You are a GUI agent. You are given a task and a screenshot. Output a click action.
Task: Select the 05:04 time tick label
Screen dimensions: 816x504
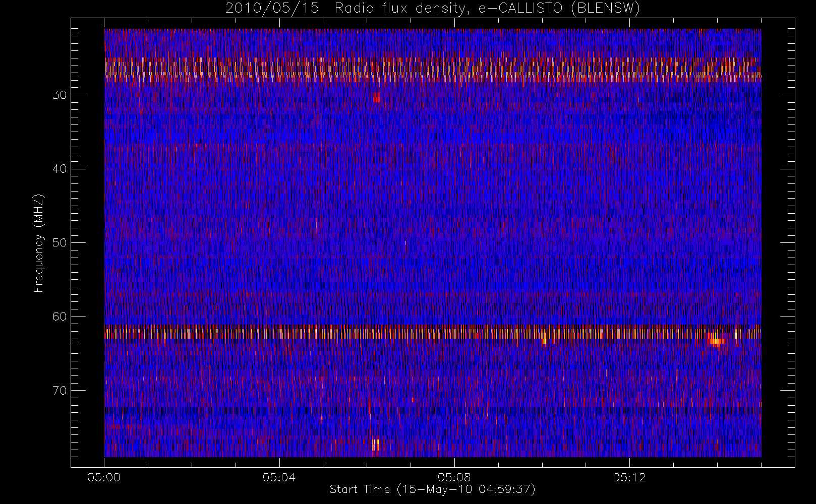(279, 477)
